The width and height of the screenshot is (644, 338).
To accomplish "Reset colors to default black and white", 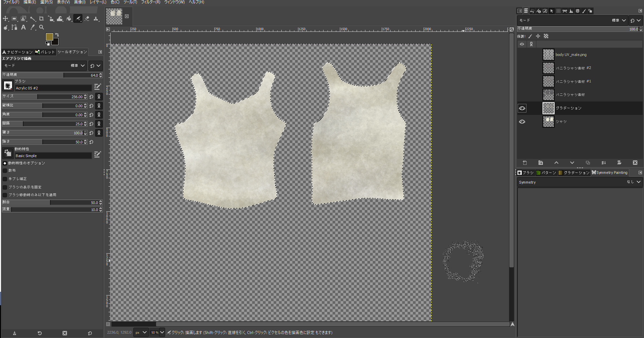I will 48,44.
